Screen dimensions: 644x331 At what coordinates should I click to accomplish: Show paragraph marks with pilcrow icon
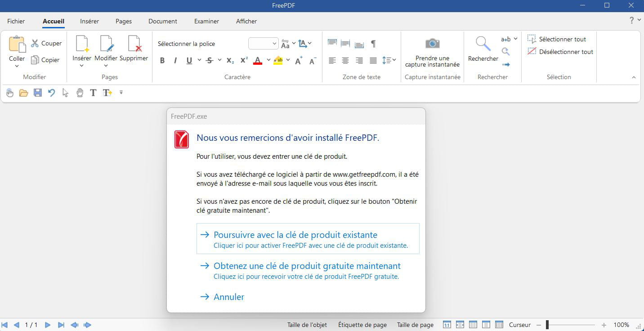(x=373, y=44)
